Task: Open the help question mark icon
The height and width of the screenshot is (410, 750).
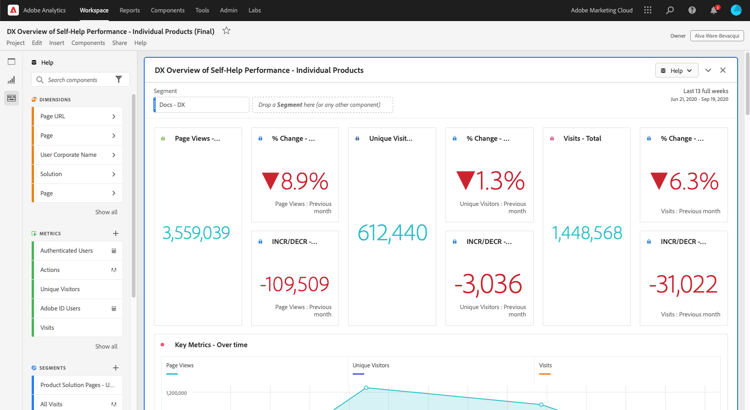Action: 692,10
